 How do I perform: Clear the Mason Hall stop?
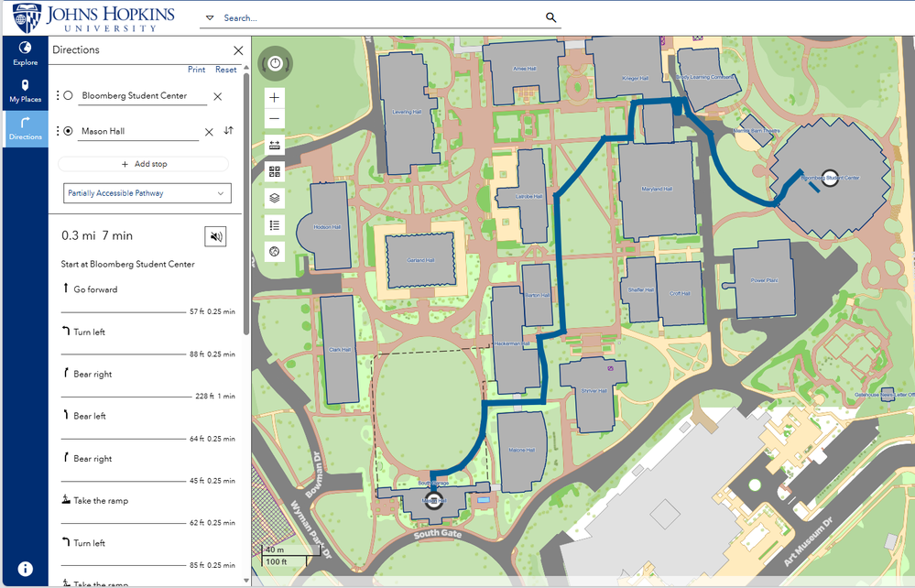pos(209,133)
